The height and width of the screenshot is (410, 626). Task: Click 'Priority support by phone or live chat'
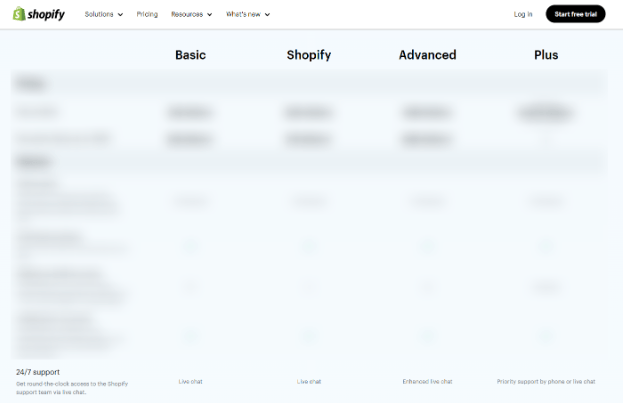(546, 382)
